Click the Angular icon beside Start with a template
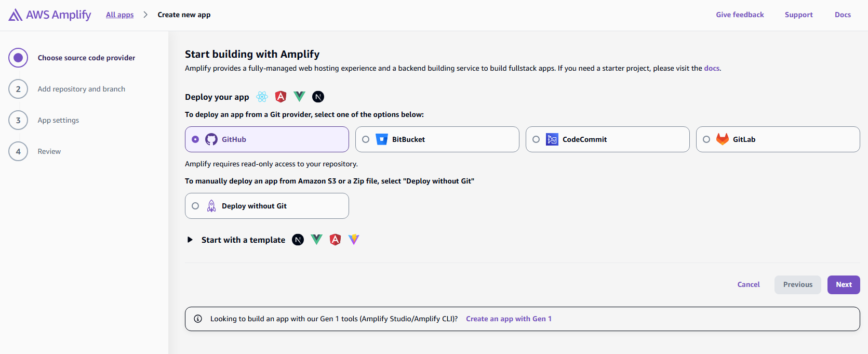The width and height of the screenshot is (868, 354). [336, 240]
